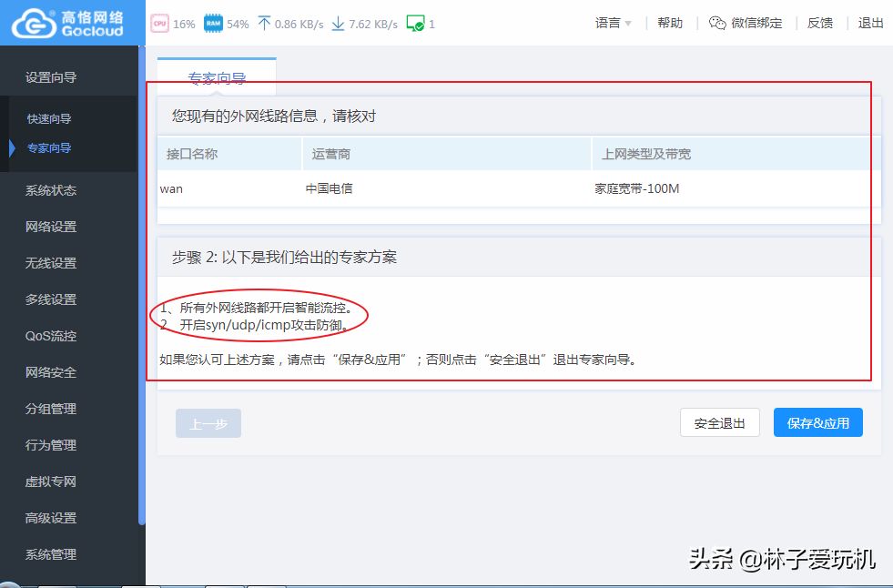
Task: Open 网络设置 menu
Action: 51,227
